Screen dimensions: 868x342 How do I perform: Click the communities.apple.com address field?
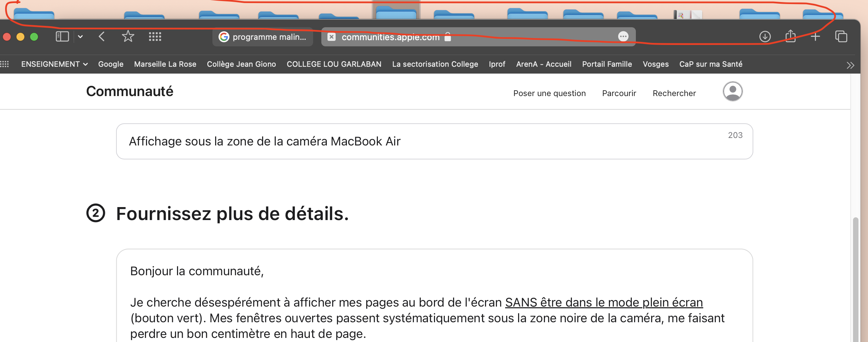[478, 37]
